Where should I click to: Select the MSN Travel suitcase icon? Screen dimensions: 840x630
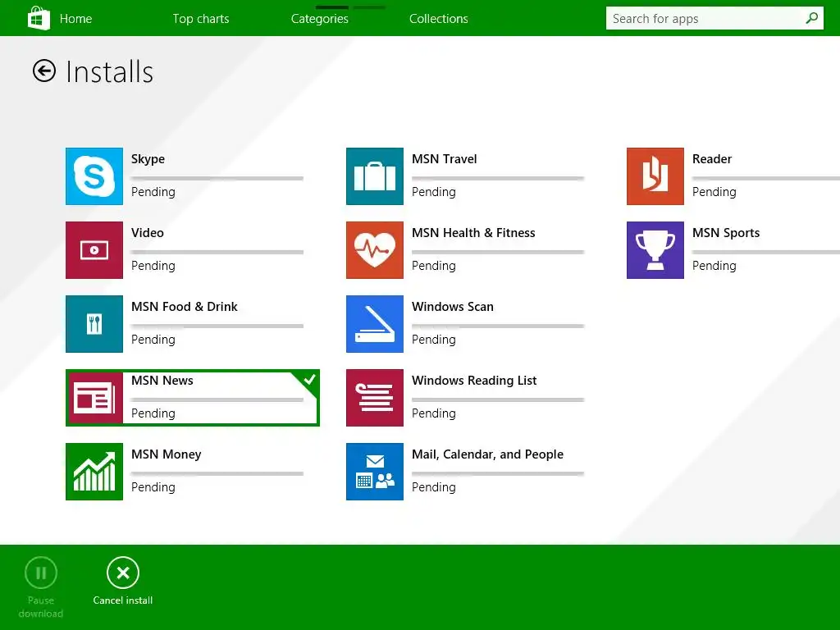click(x=374, y=176)
